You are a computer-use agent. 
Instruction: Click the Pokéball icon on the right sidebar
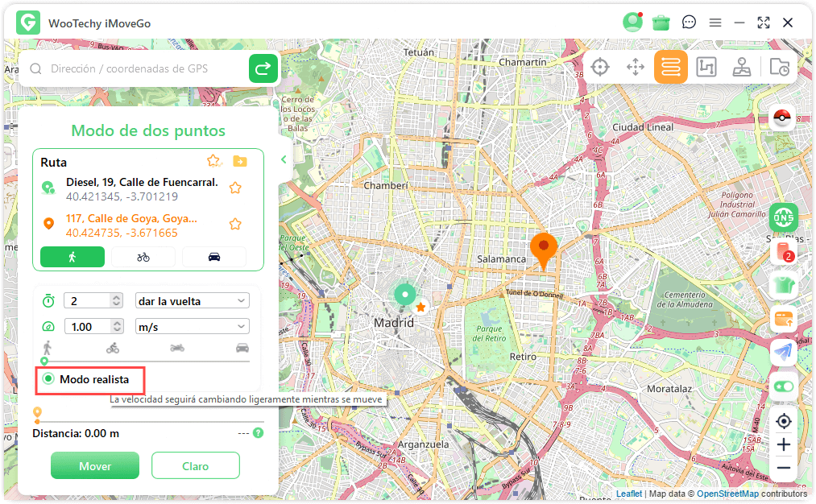coord(783,118)
